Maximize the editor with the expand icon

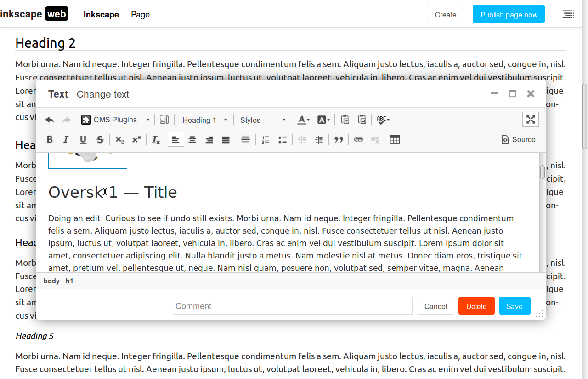tap(531, 120)
